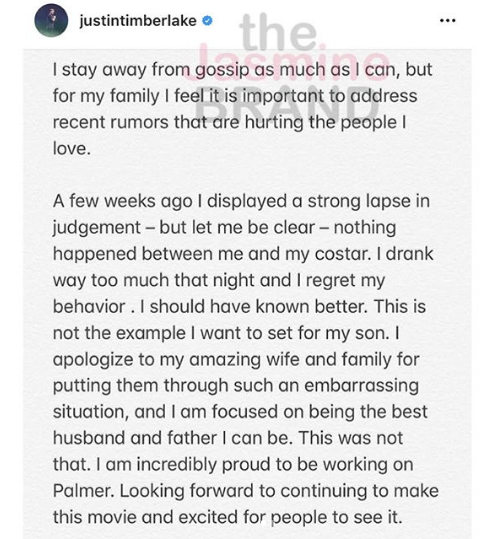Click the justintimberlake username link
The width and height of the screenshot is (494, 539).
pyautogui.click(x=138, y=21)
